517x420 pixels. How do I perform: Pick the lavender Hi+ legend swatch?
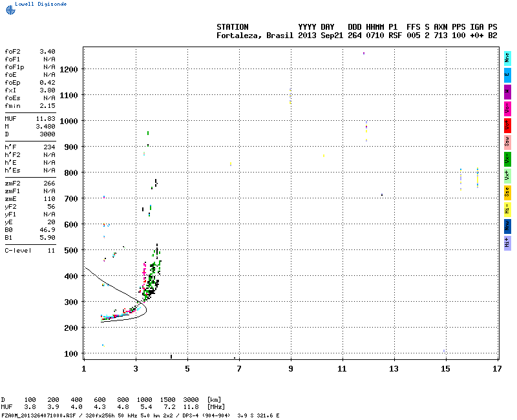[507, 244]
